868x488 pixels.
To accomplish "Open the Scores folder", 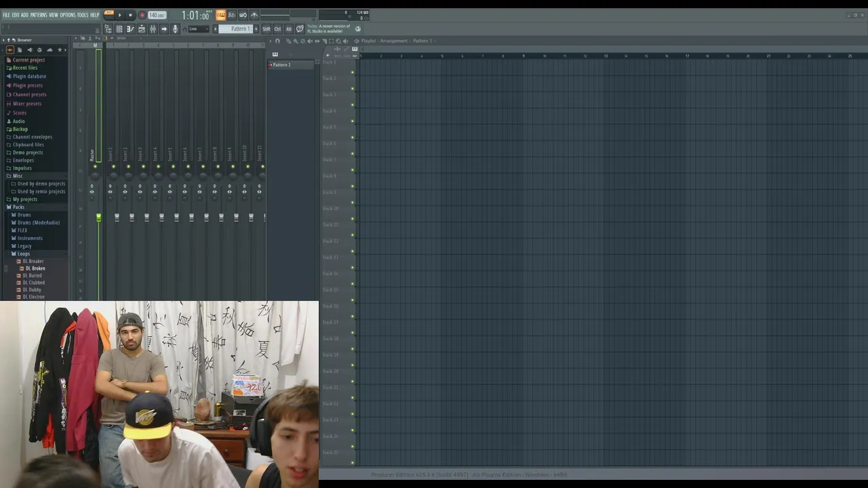I will [20, 113].
